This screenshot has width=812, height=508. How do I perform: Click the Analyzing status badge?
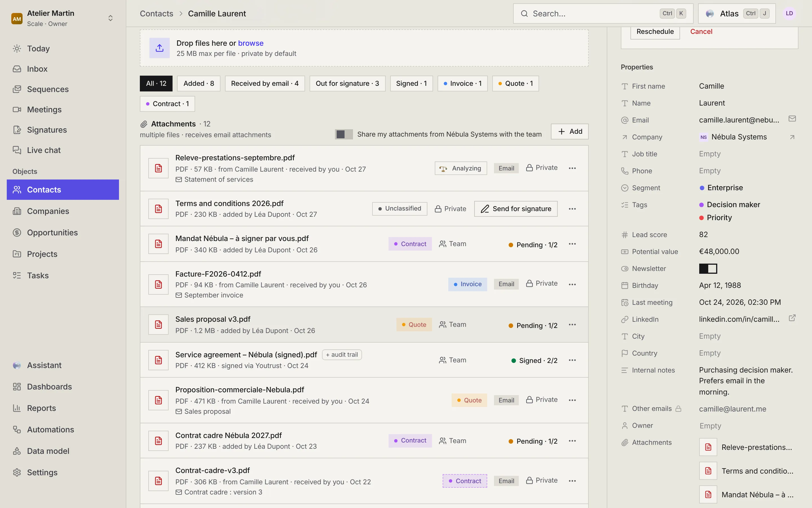point(461,168)
